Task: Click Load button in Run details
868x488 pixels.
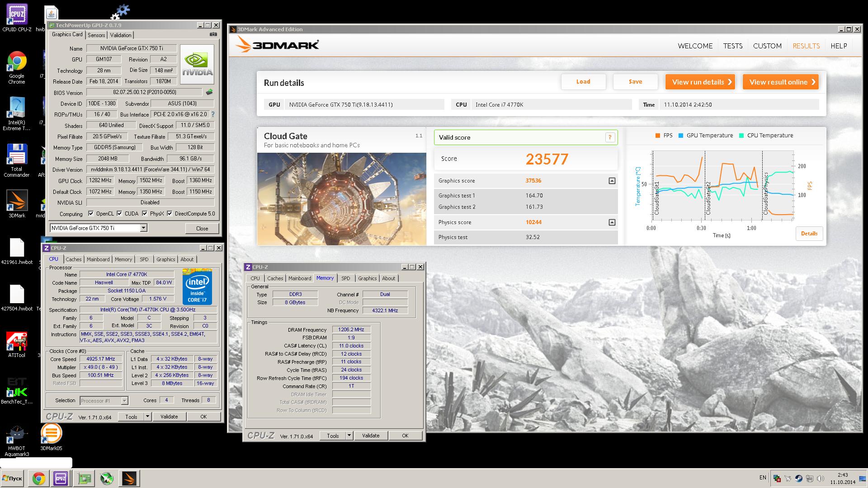Action: [583, 82]
